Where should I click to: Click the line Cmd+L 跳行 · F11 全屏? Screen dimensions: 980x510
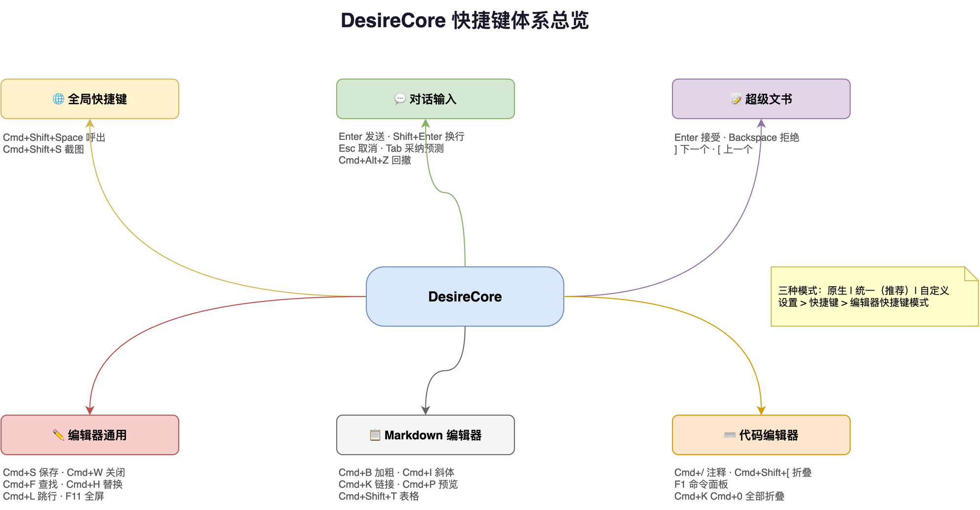(x=53, y=496)
